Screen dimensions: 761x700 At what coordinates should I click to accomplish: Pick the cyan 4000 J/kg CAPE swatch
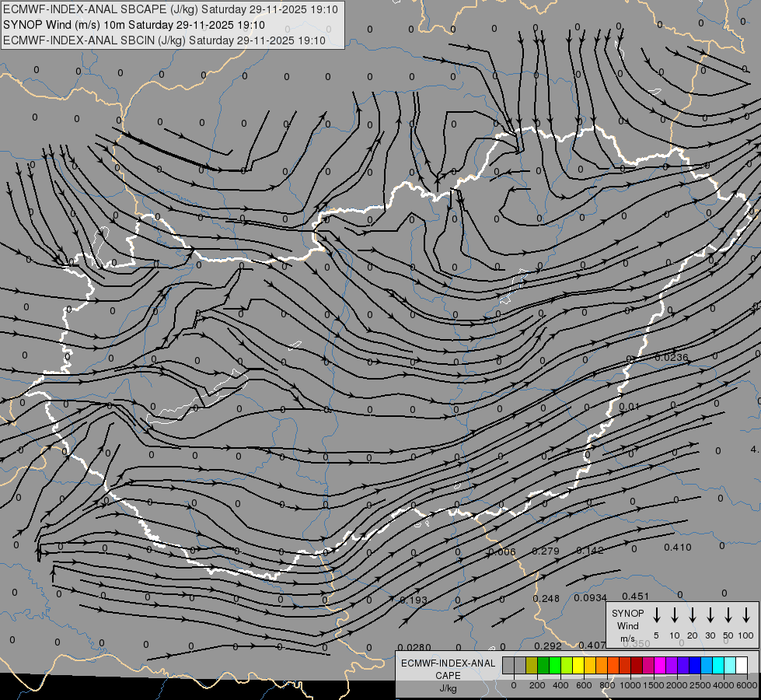(718, 665)
